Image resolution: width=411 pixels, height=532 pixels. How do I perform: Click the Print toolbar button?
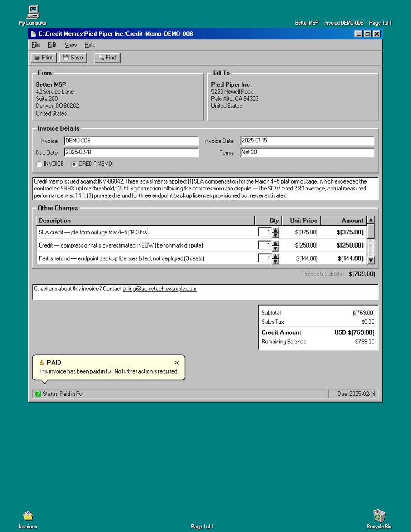43,58
